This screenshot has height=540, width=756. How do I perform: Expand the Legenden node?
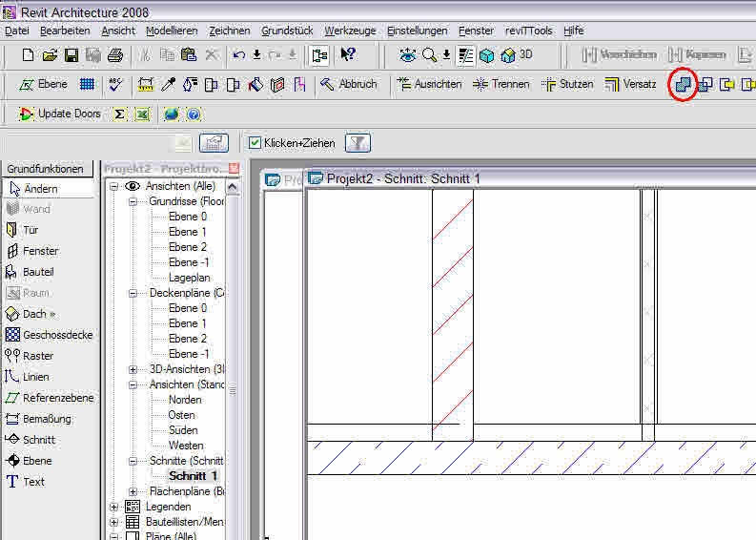(113, 507)
